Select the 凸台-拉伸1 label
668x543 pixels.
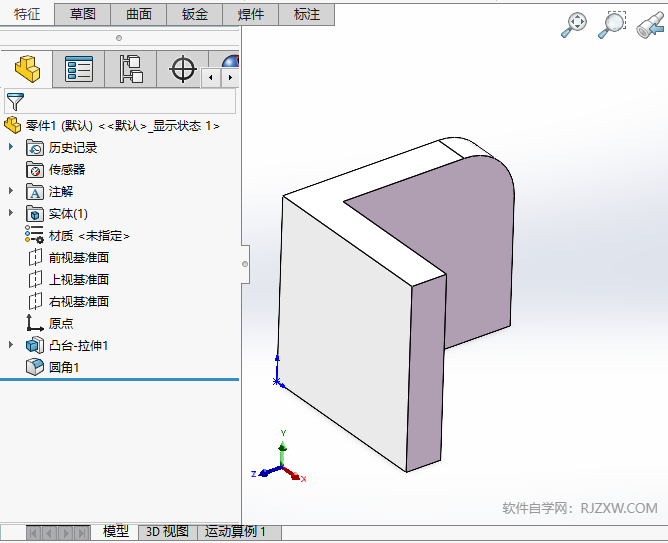click(x=78, y=345)
